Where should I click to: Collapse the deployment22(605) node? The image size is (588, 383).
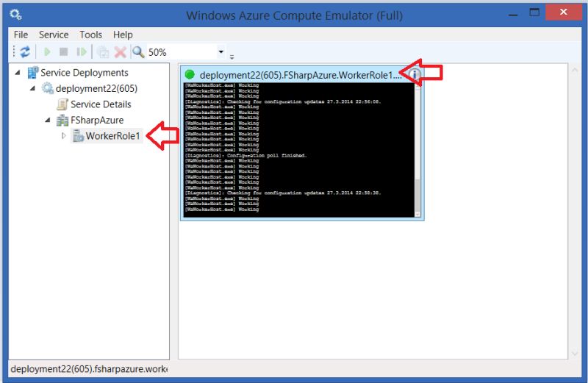[32, 88]
